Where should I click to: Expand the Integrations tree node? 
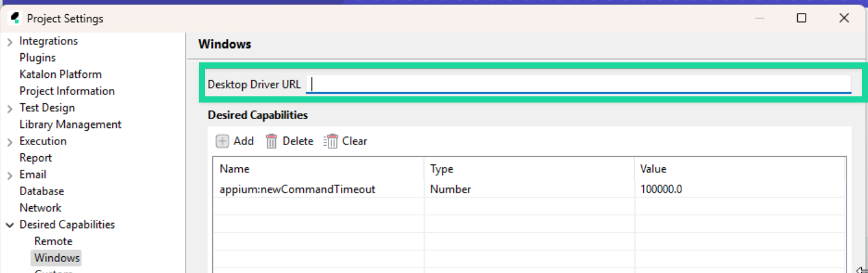point(10,41)
